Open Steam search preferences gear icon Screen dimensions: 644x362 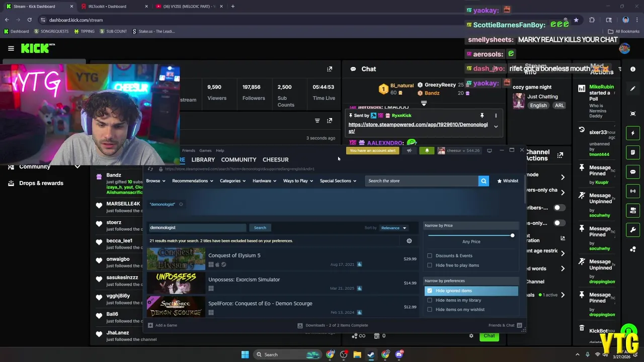point(409,241)
